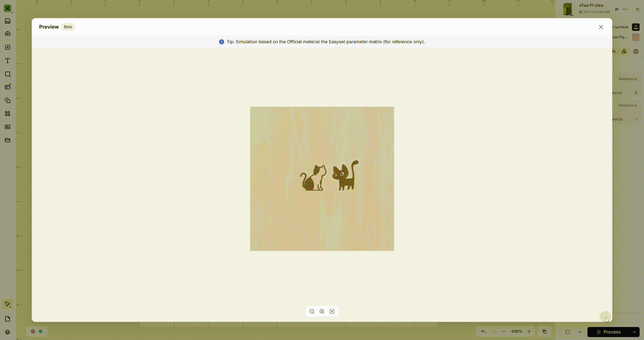
Task: Click the duplicate/copy canvas icon
Action: point(545,332)
